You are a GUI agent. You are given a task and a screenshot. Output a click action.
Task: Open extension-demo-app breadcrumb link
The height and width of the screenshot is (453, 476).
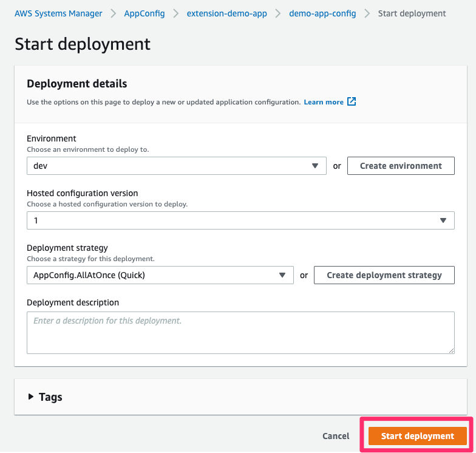(x=227, y=13)
